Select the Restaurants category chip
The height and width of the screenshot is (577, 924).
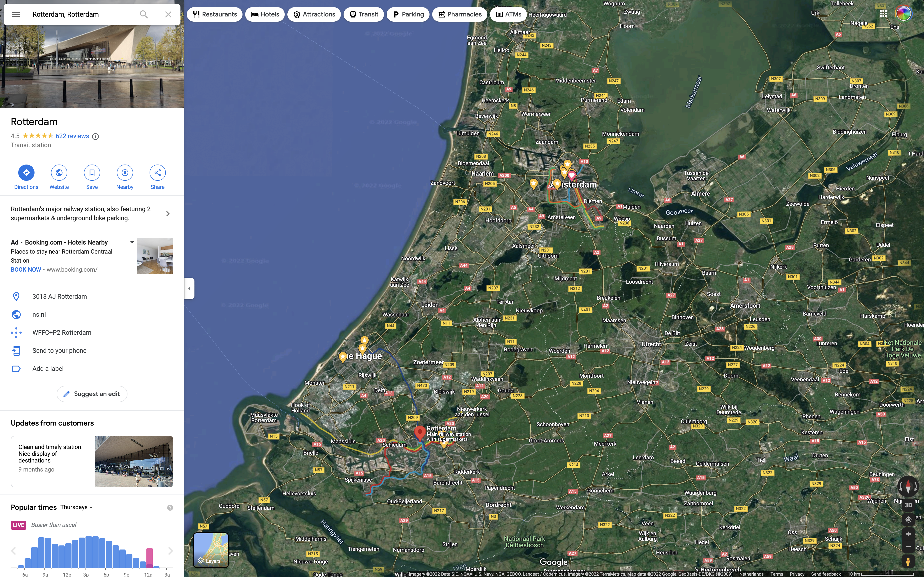pos(215,14)
